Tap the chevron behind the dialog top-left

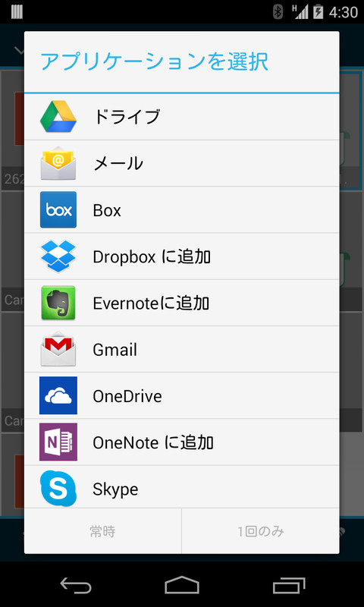[x=18, y=50]
